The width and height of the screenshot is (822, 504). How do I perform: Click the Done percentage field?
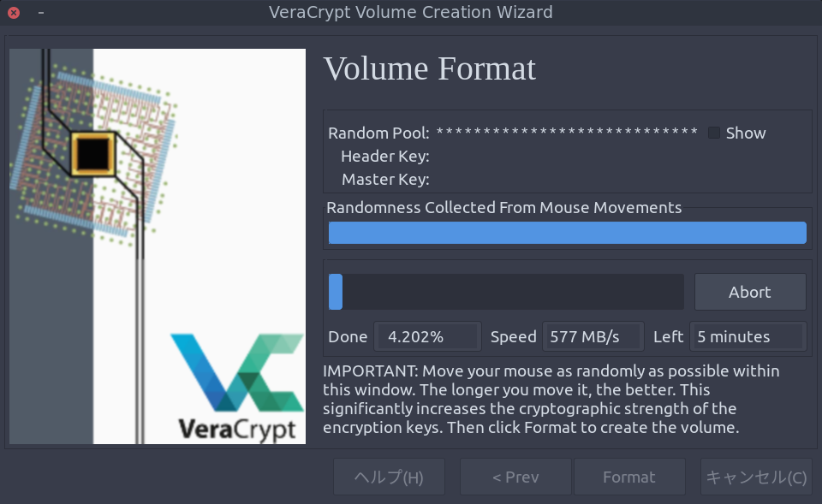(x=426, y=336)
